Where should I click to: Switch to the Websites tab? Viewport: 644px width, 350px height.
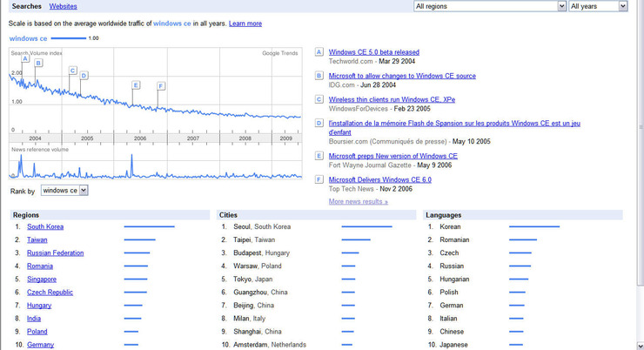pos(63,6)
